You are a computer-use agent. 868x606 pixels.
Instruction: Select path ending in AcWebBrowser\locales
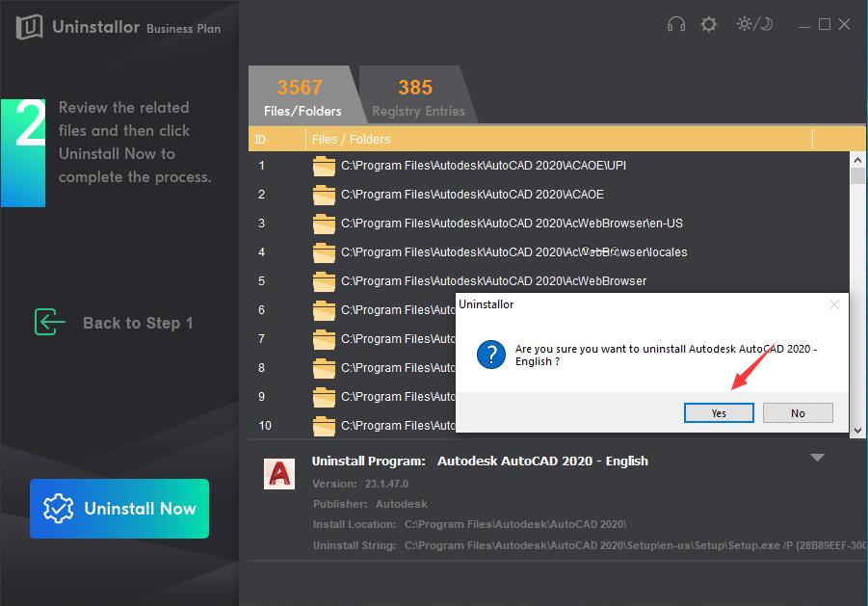pos(514,252)
